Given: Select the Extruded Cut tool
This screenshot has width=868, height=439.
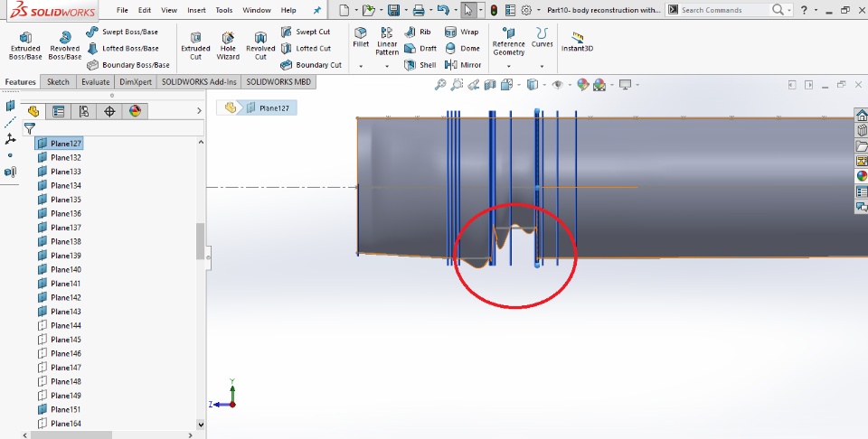Looking at the screenshot, I should [195, 45].
